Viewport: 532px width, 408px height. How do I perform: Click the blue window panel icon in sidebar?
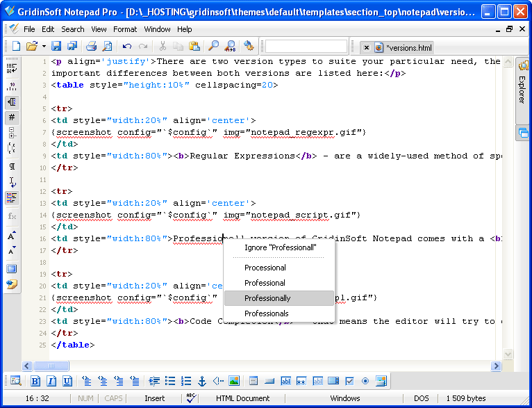[x=12, y=269]
